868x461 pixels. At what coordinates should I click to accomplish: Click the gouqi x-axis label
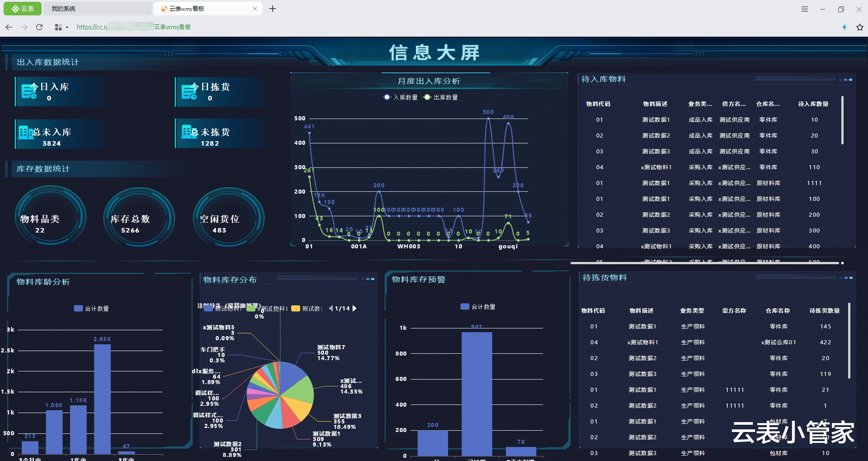[508, 247]
